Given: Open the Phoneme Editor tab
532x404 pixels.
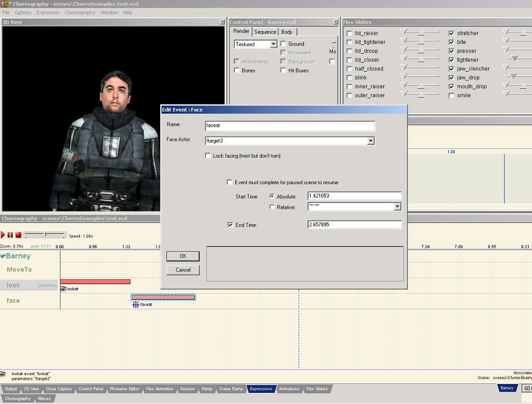Looking at the screenshot, I should [x=124, y=388].
